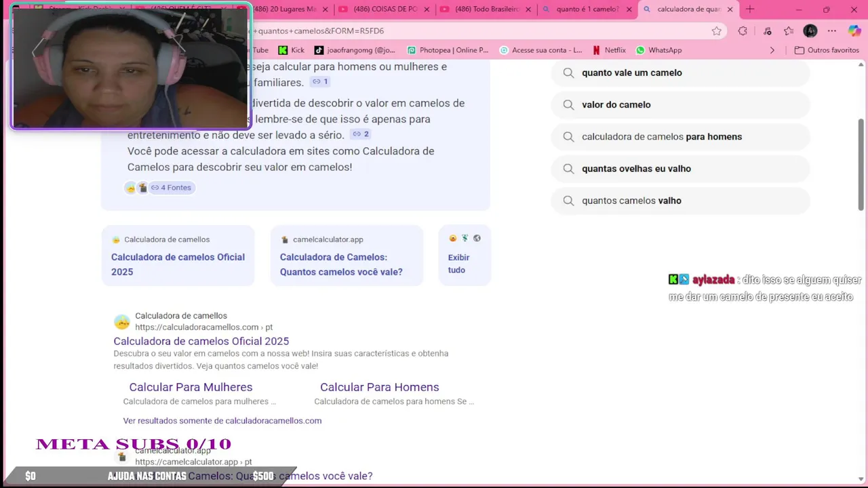The image size is (868, 488).
Task: Switch to '(486) Todo Brasileiro' tab
Action: click(x=487, y=9)
